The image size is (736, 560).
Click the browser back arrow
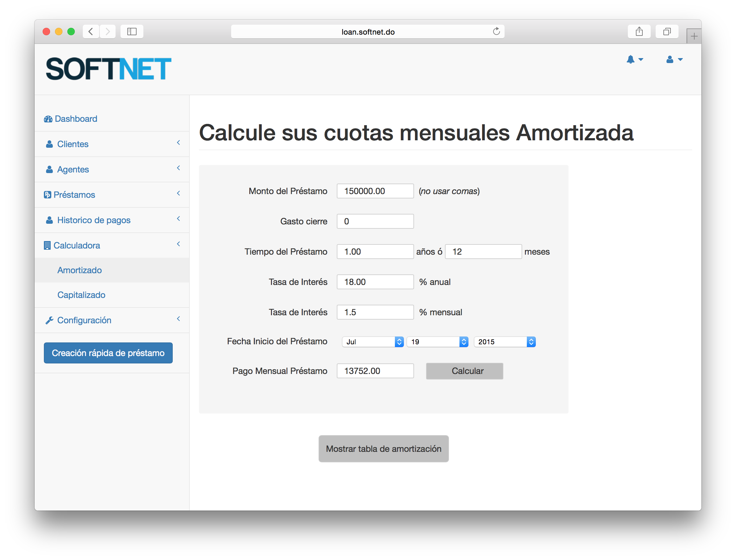click(91, 32)
